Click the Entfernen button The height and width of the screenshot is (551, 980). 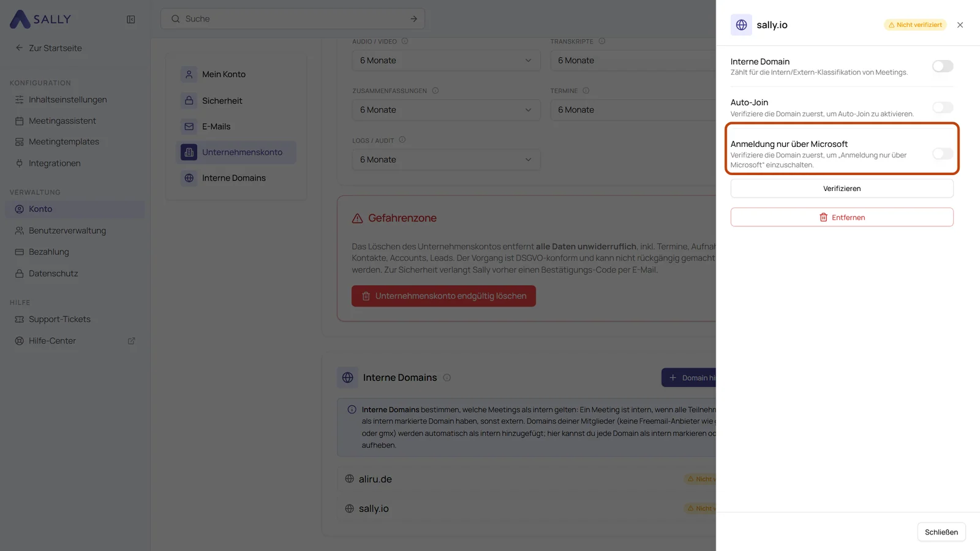click(842, 217)
